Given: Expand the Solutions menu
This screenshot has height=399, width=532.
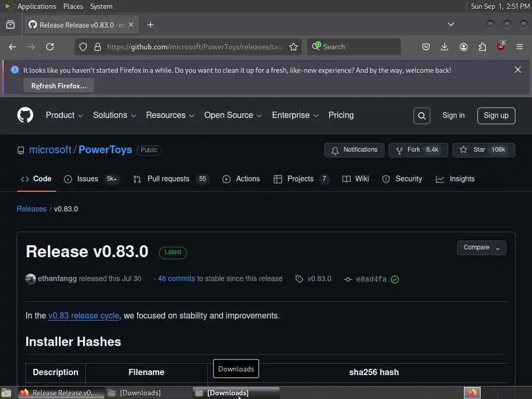Looking at the screenshot, I should click(x=114, y=115).
